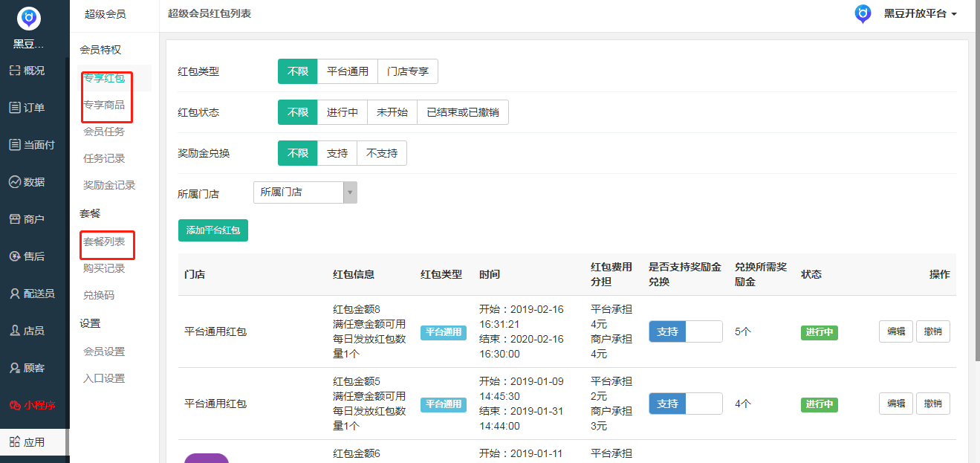Click the purple store thumbnail in the third row
This screenshot has height=463, width=980.
(x=207, y=458)
